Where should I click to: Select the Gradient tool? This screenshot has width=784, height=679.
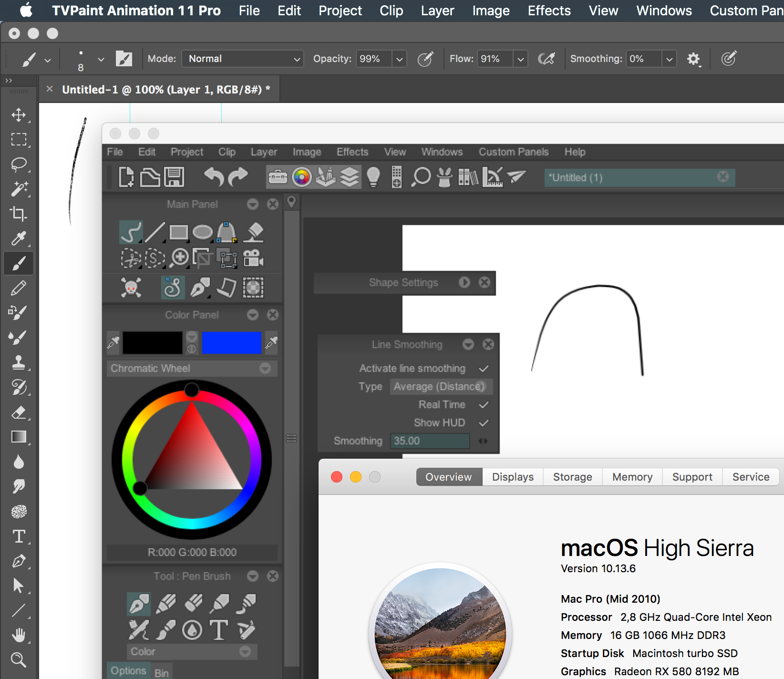click(19, 437)
